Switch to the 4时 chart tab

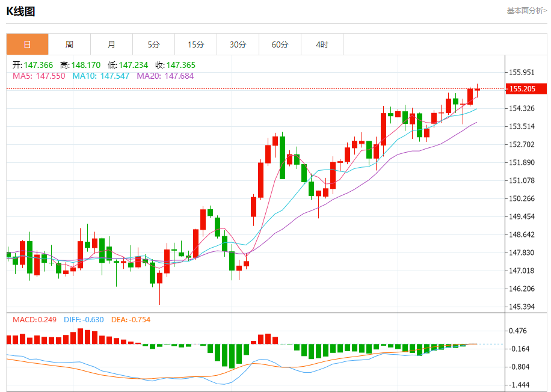coord(322,44)
